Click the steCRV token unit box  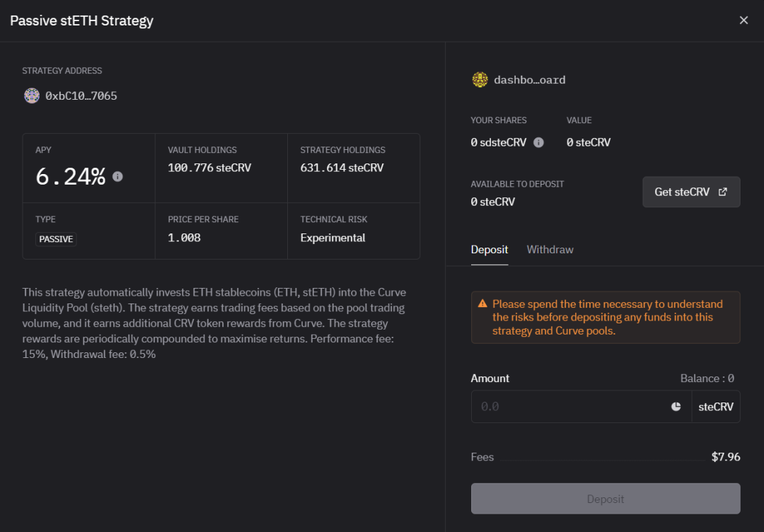point(716,406)
